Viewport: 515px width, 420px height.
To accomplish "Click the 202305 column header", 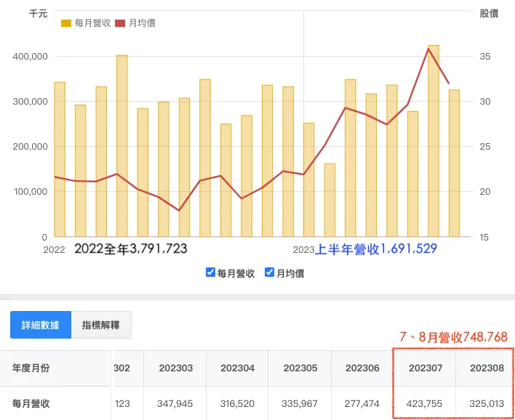I will point(300,368).
